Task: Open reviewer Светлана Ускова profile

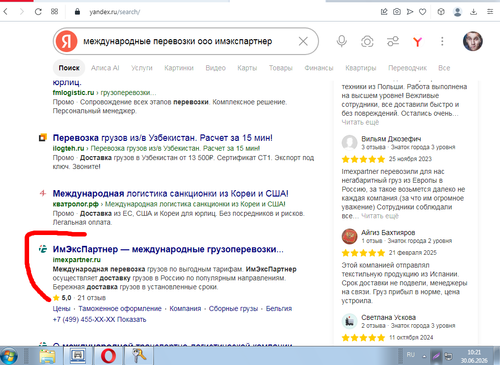Action: pyautogui.click(x=389, y=317)
